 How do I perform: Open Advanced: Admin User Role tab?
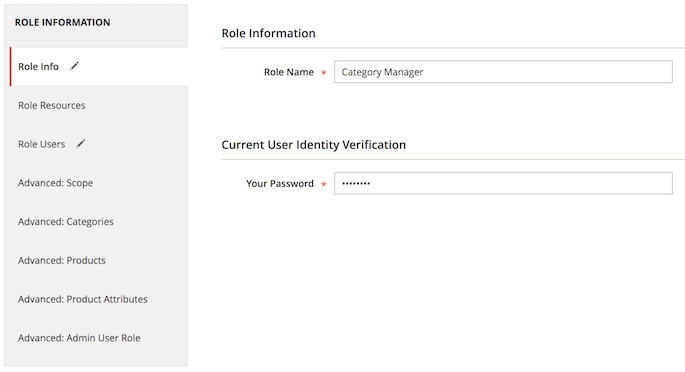(x=99, y=338)
